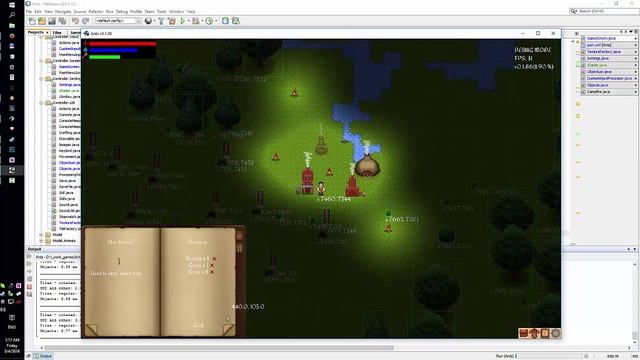Turn to the book's previous page corner

[91, 330]
